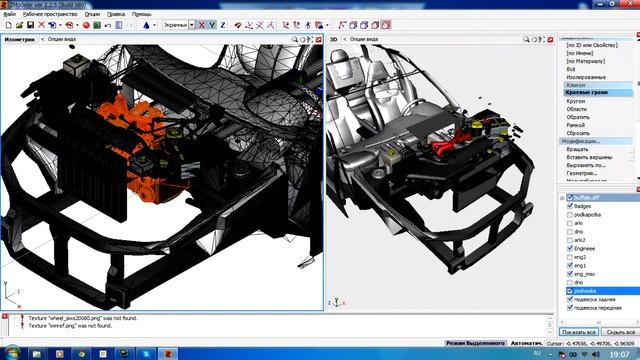The height and width of the screenshot is (360, 640).
Task: Choose the Всё selection command
Action: (x=571, y=69)
